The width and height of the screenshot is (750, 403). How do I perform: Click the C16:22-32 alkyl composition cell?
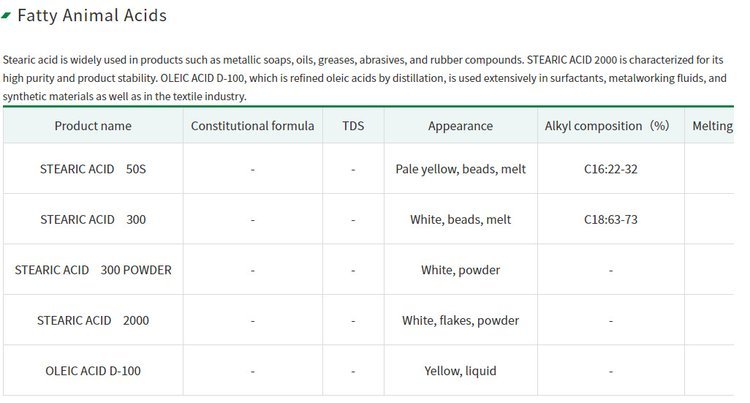[611, 169]
